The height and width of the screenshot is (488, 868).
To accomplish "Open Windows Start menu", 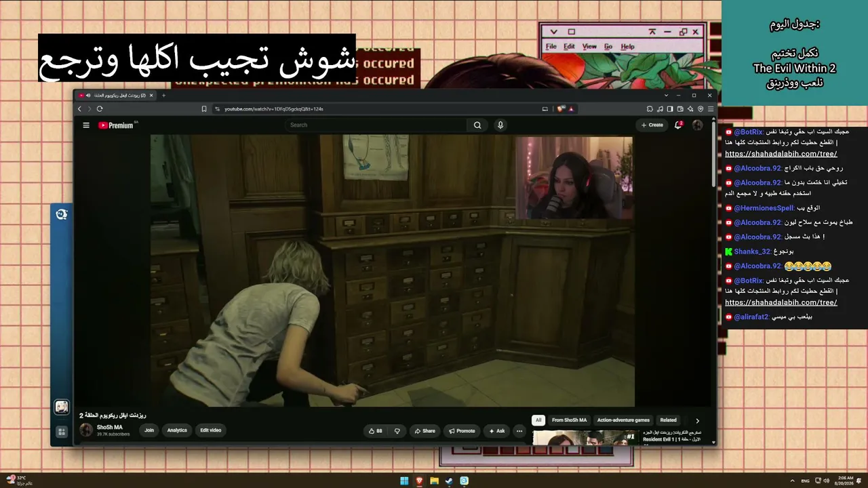I will tap(404, 481).
